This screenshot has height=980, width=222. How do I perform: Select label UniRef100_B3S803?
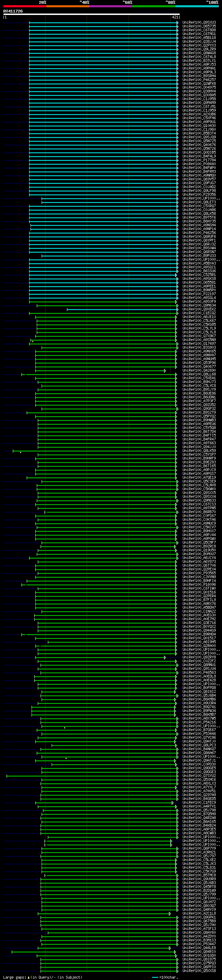[199, 347]
